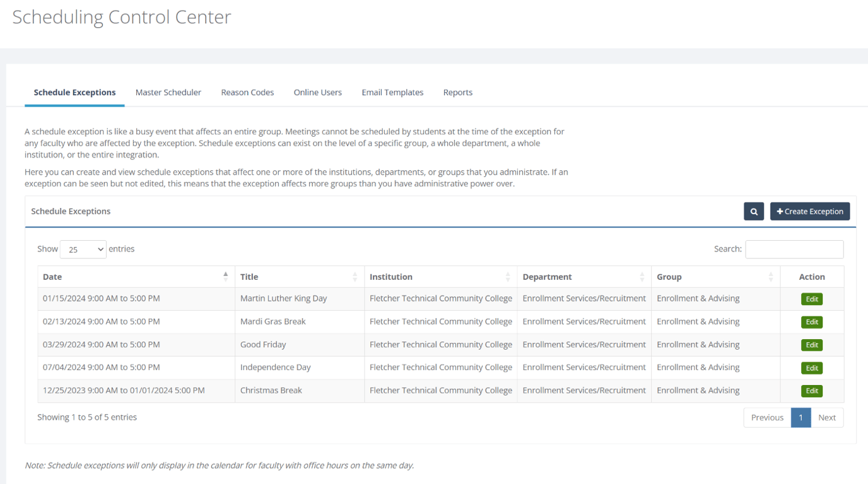Edit the Martin Luther King Day exception

pyautogui.click(x=812, y=299)
